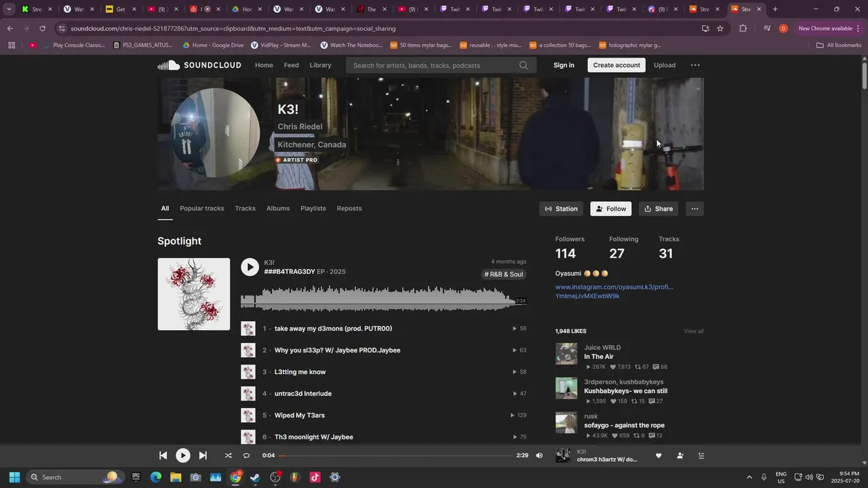Click the Share button

tap(658, 209)
